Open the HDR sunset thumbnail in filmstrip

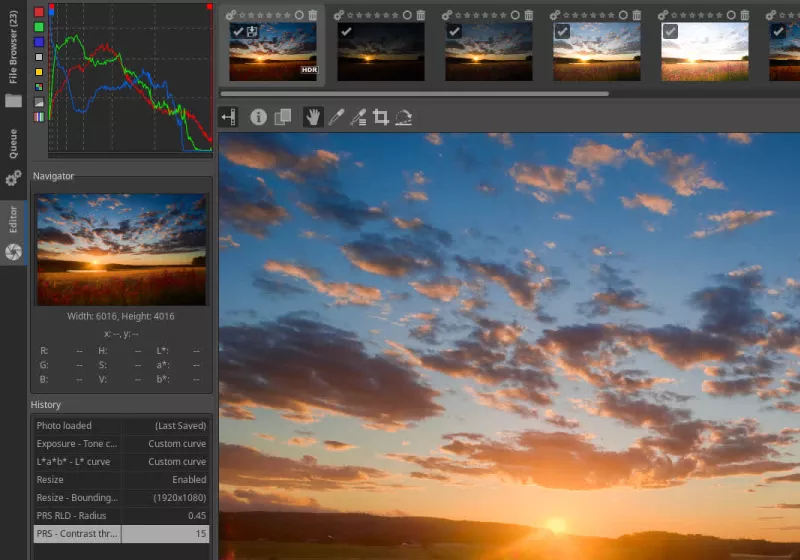[273, 52]
